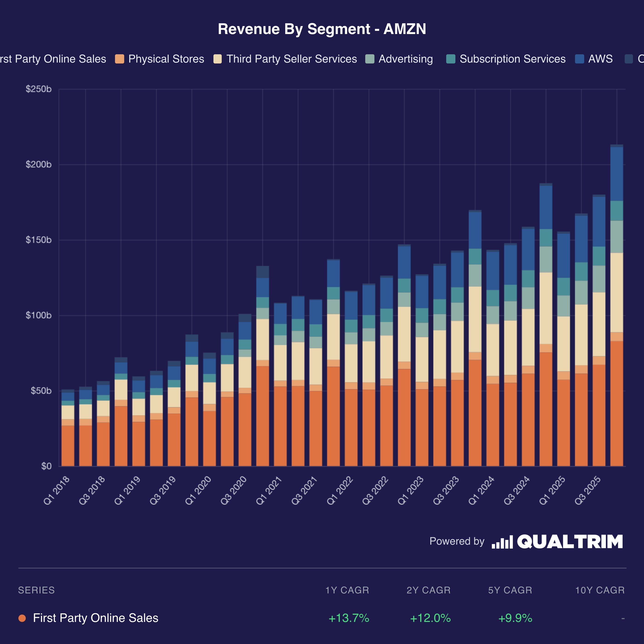Select First Party Online Sales table row
This screenshot has height=644, width=644.
point(95,618)
